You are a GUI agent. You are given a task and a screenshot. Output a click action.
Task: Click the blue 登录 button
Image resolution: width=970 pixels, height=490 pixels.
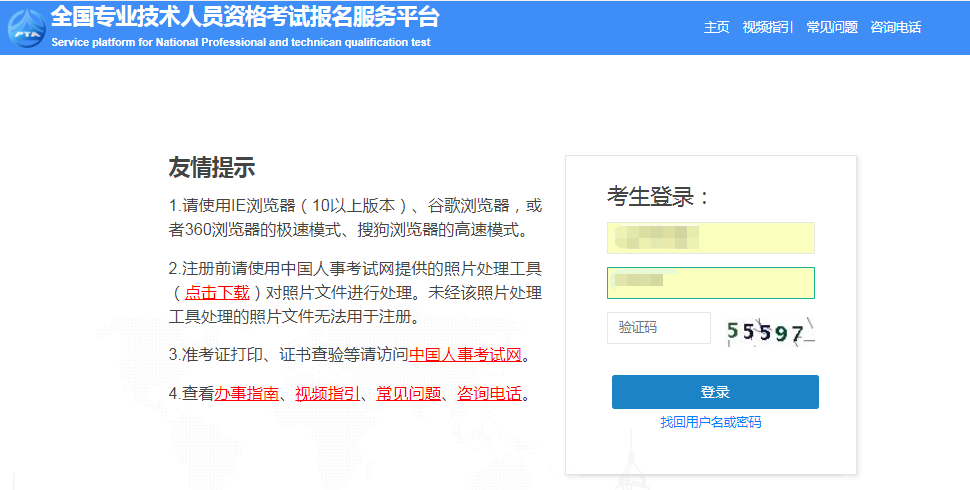click(715, 392)
